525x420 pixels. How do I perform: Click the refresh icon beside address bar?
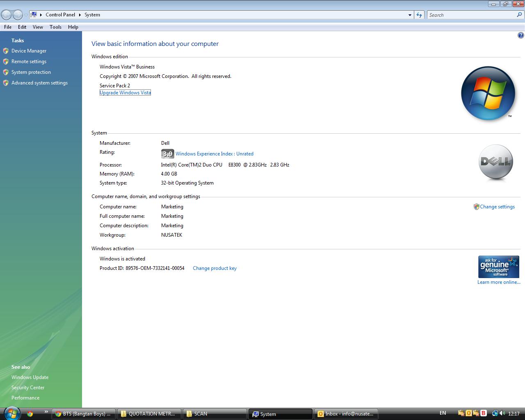[x=419, y=15]
